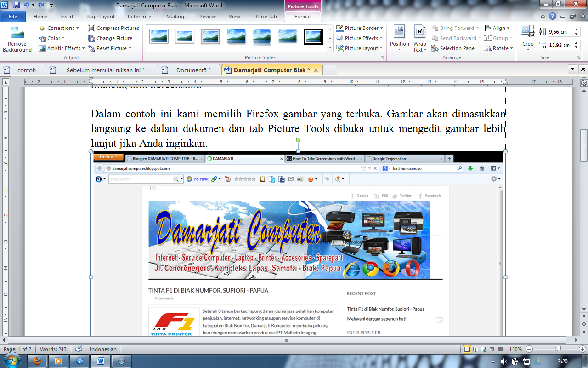588x368 pixels.
Task: Switch to Print Layout view
Action: (467, 349)
